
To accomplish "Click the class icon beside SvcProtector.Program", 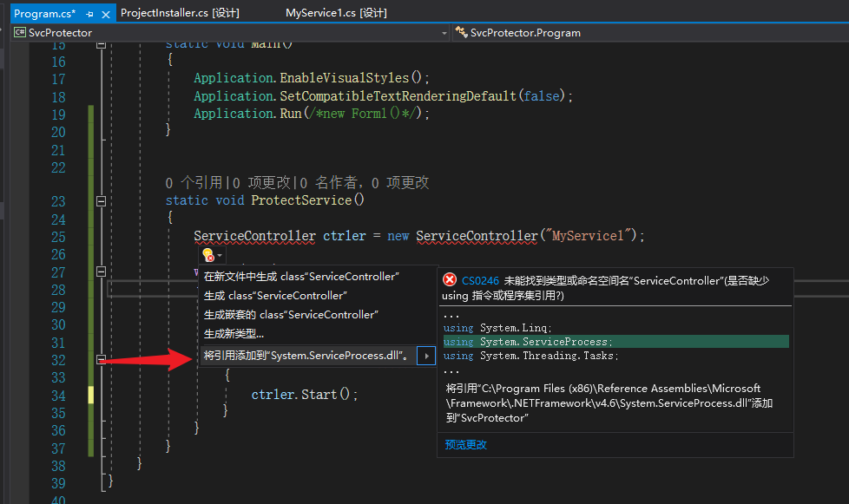I will click(460, 32).
